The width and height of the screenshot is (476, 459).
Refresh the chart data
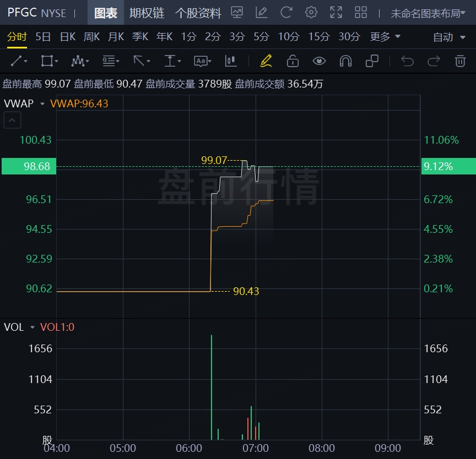286,13
